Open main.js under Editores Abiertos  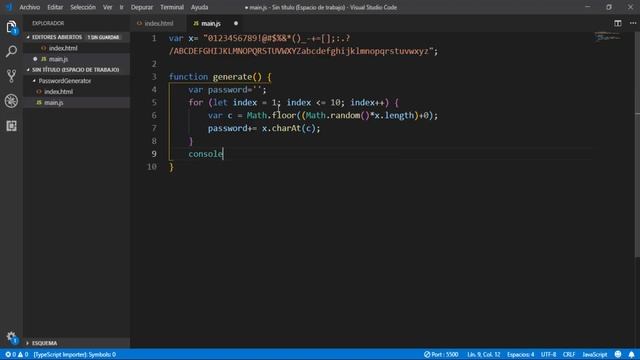pyautogui.click(x=58, y=59)
